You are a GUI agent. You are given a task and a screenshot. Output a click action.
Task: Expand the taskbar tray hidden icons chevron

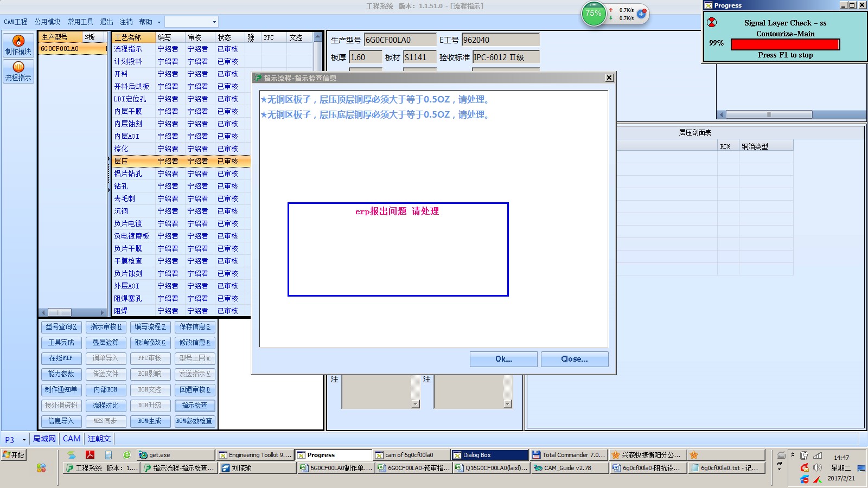coord(793,455)
